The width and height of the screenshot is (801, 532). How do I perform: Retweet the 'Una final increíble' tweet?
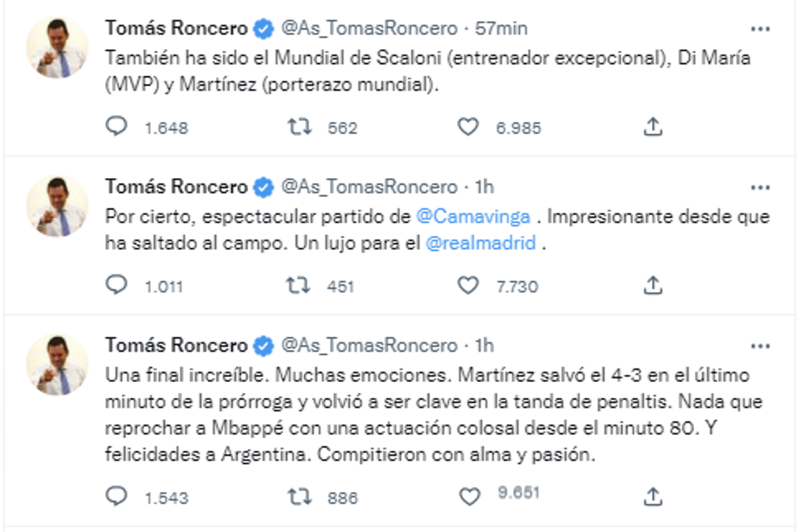pyautogui.click(x=300, y=495)
